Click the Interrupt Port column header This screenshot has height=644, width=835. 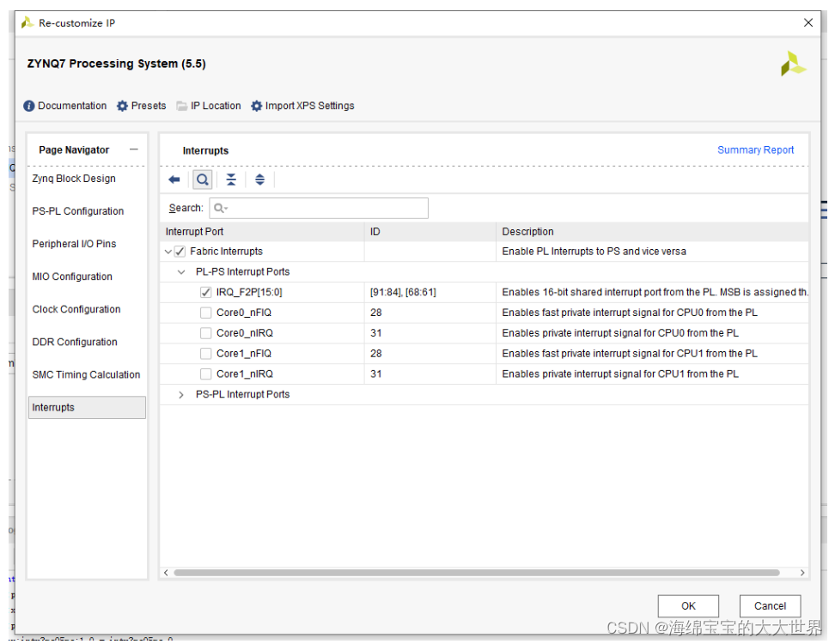(x=263, y=232)
